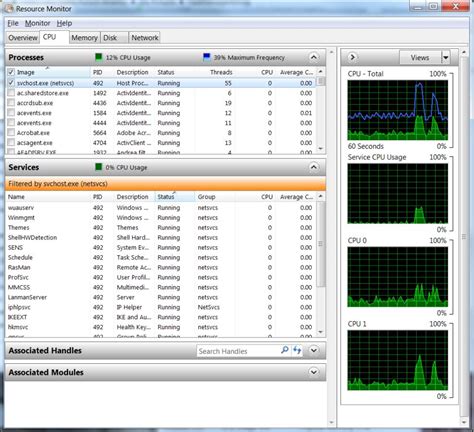Check the acsagent.exe checkbox

(x=11, y=143)
